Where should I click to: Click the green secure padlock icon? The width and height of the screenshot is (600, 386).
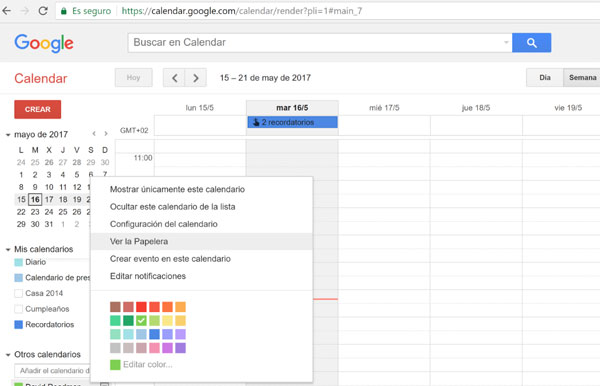pyautogui.click(x=64, y=11)
